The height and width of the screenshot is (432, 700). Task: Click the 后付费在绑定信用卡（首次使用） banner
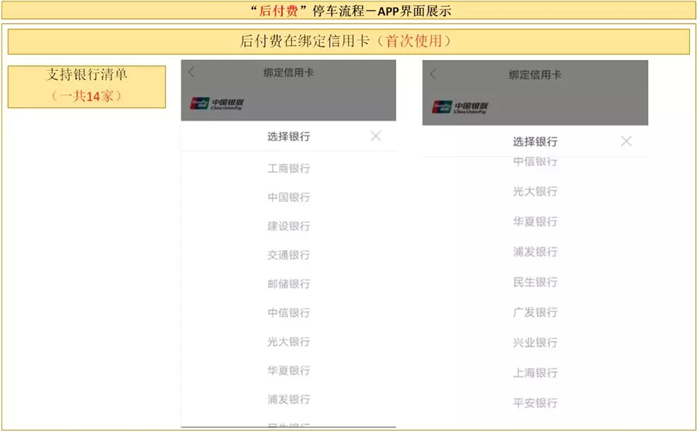point(349,42)
